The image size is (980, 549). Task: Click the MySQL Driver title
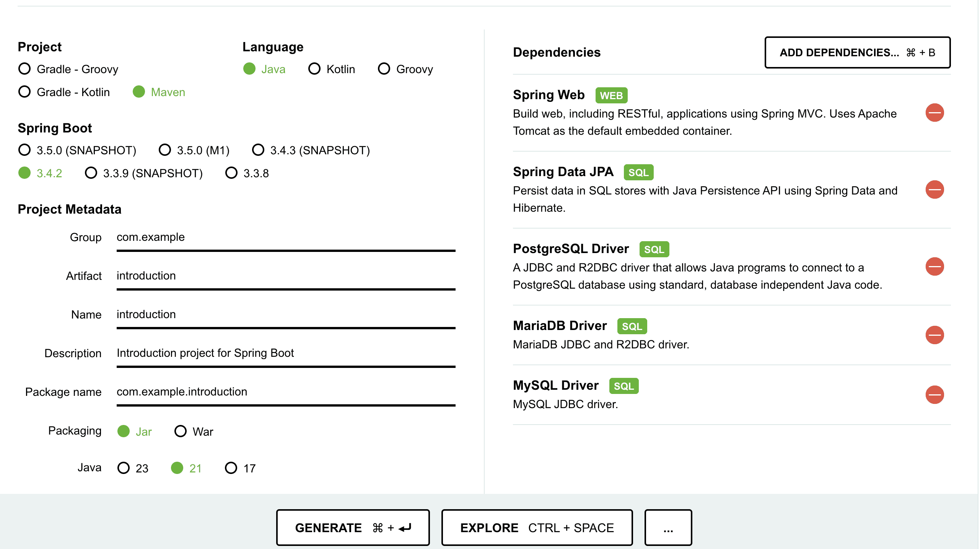555,385
